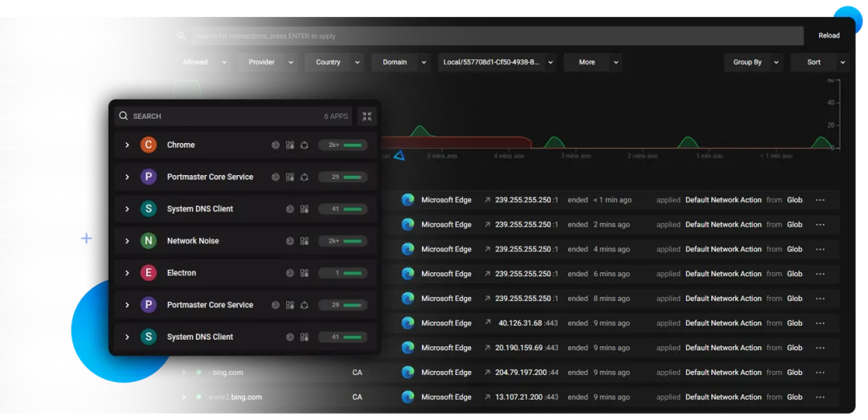The image size is (868, 420).
Task: Click the Chrome 2k+ connection count bar
Action: pos(342,145)
